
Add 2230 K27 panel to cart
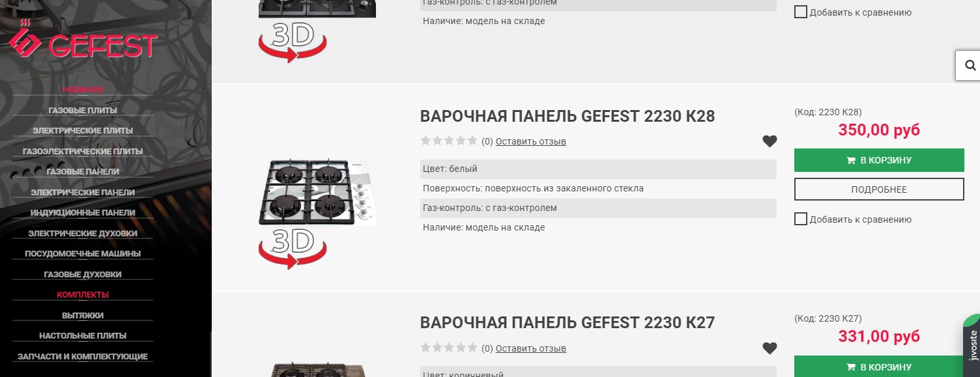pyautogui.click(x=879, y=367)
